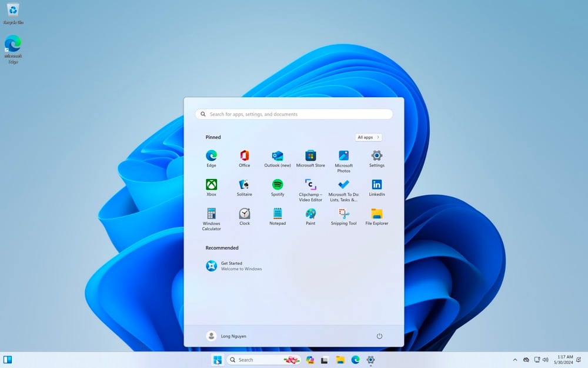Launch the Xbox app
This screenshot has width=588, height=368.
211,184
